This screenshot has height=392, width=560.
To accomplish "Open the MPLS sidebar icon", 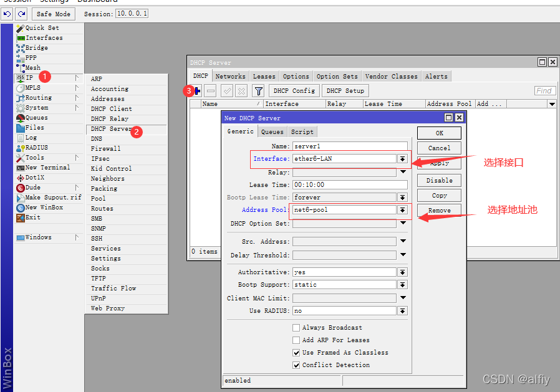I will (21, 88).
